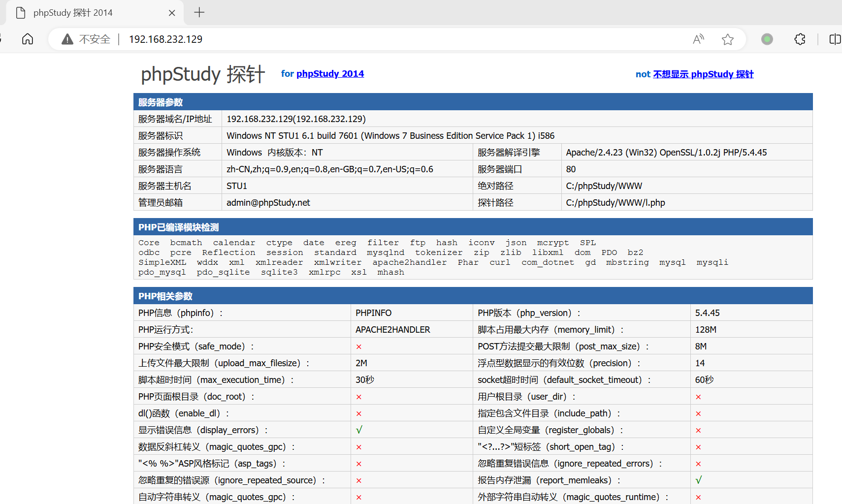Viewport: 842px width, 504px height.
Task: Click the green check for report_memleaks
Action: [698, 480]
